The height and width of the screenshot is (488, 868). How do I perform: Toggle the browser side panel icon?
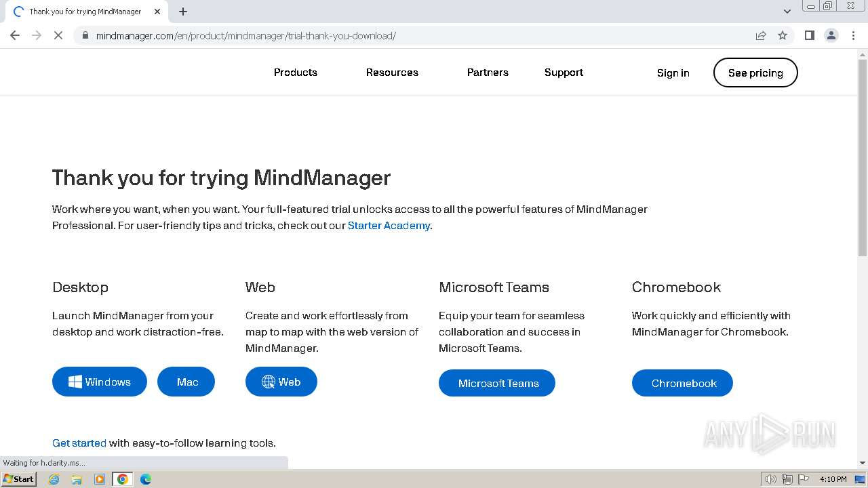click(809, 35)
